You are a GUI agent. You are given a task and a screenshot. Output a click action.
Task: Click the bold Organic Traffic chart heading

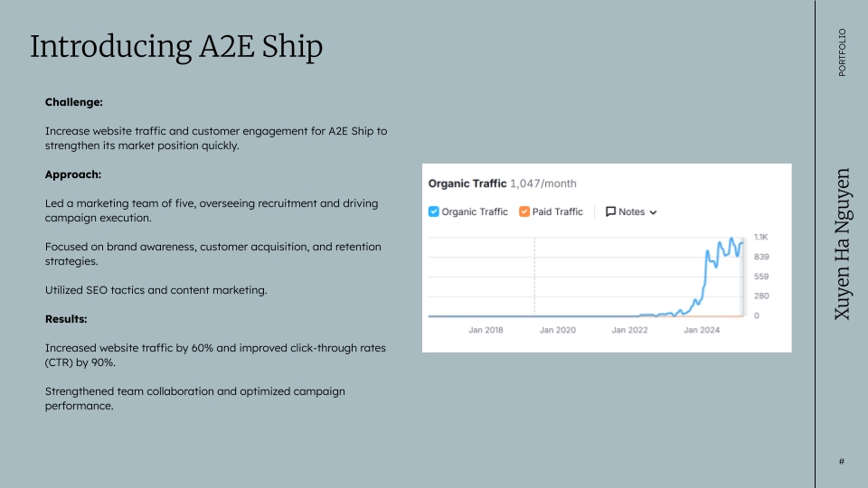[x=467, y=183]
